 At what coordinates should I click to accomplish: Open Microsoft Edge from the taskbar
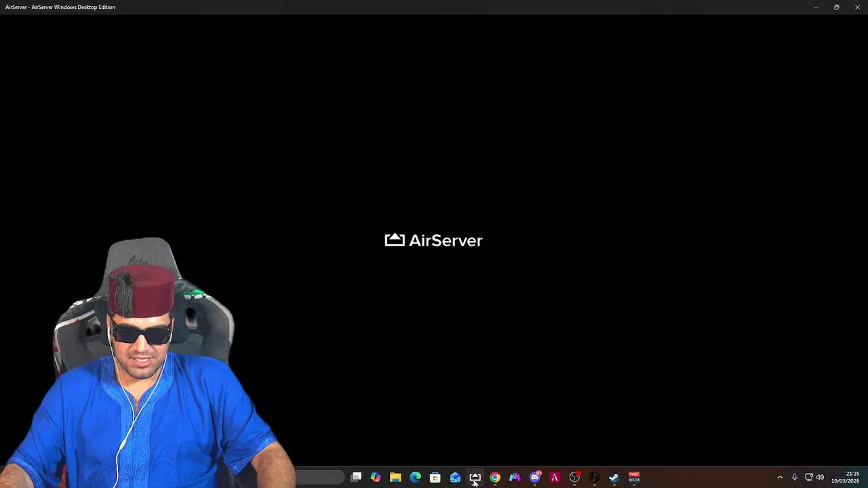415,477
